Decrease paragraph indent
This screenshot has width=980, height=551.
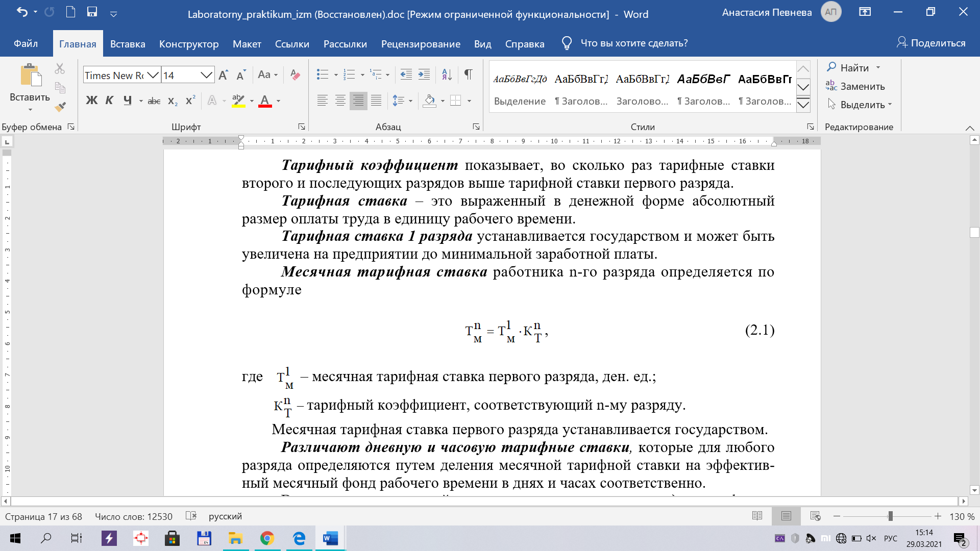click(406, 75)
